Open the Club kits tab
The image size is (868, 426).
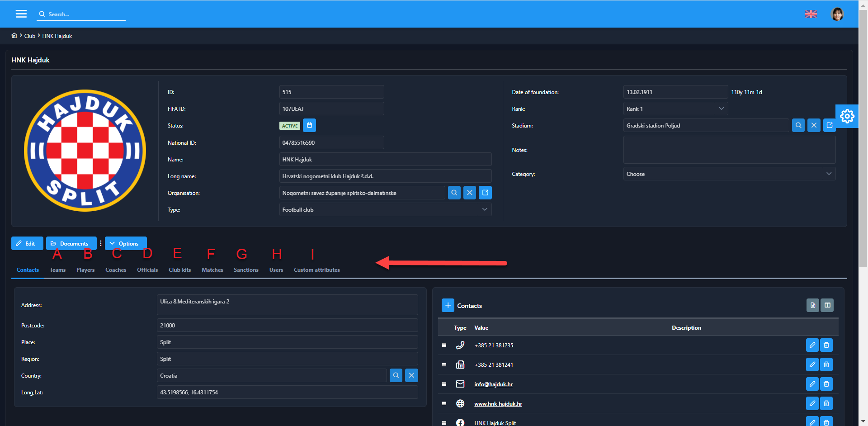pos(179,270)
